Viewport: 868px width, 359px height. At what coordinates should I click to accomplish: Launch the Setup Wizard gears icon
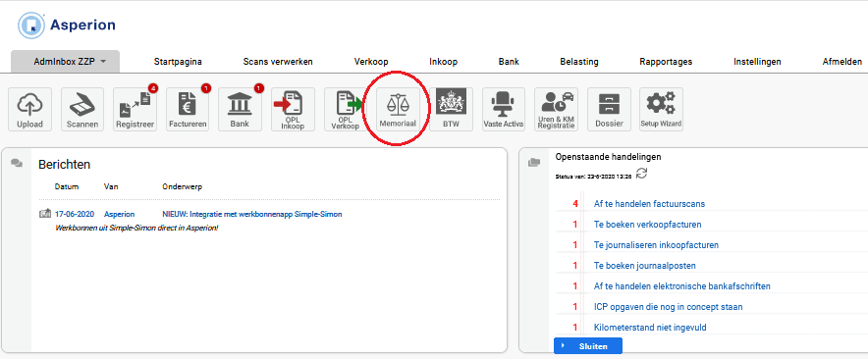[x=661, y=110]
